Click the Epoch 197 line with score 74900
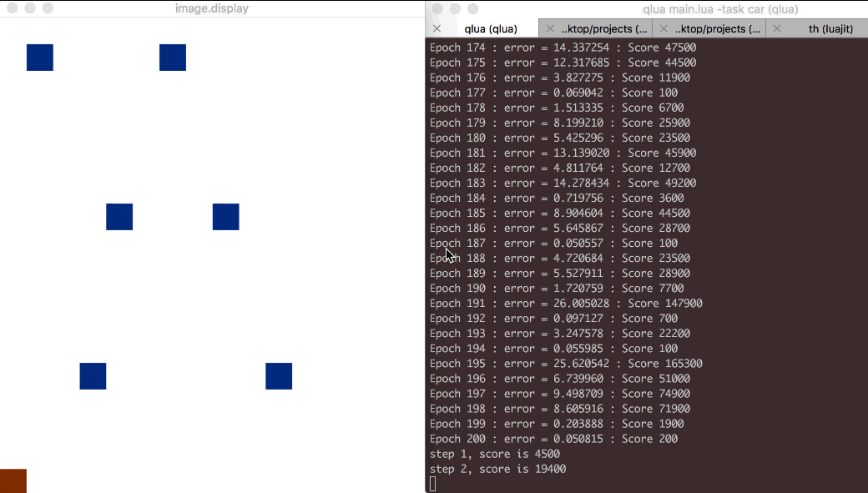Image resolution: width=868 pixels, height=493 pixels. coord(560,394)
